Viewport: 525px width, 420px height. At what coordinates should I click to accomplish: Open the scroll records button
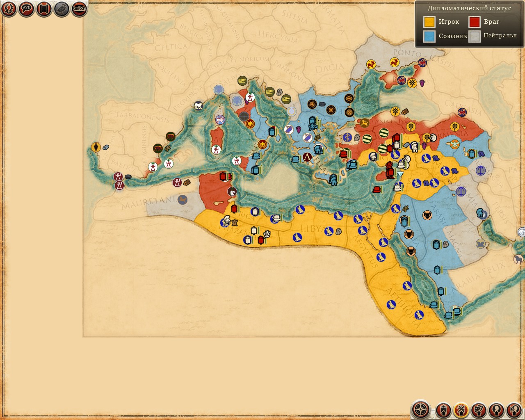pos(44,9)
